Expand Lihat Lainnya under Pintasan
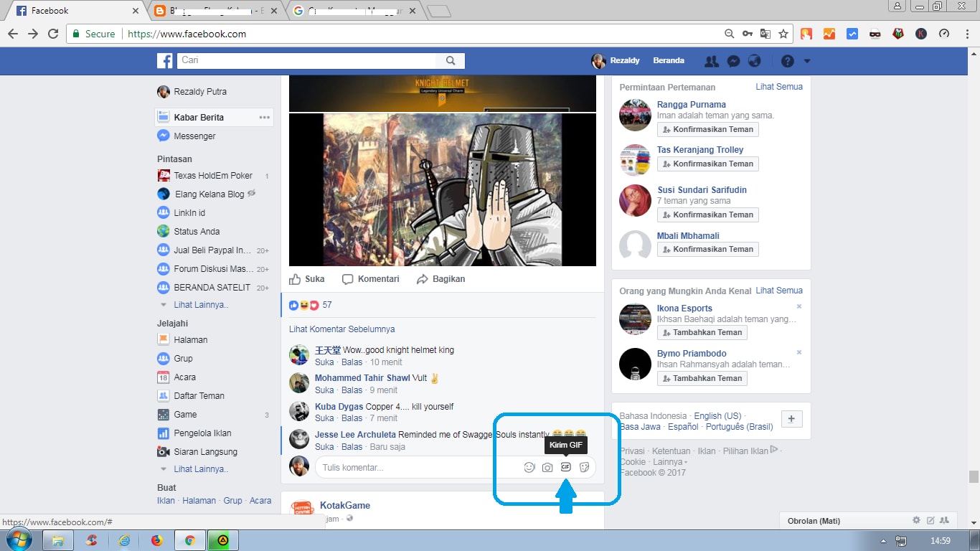 201,305
